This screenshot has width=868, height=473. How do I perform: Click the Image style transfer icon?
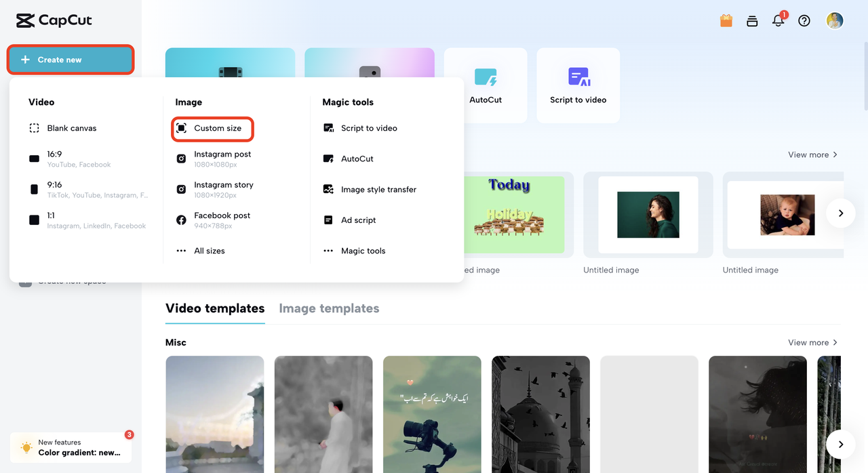coord(328,189)
